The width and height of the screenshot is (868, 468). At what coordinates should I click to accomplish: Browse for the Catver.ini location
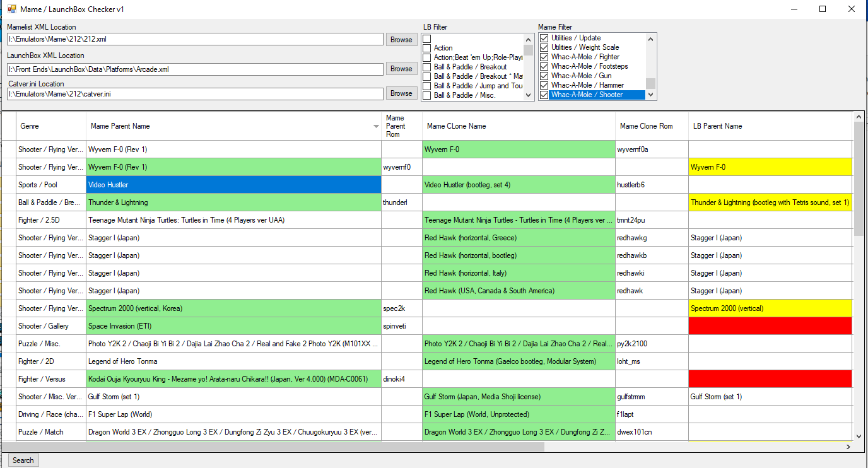pyautogui.click(x=401, y=93)
